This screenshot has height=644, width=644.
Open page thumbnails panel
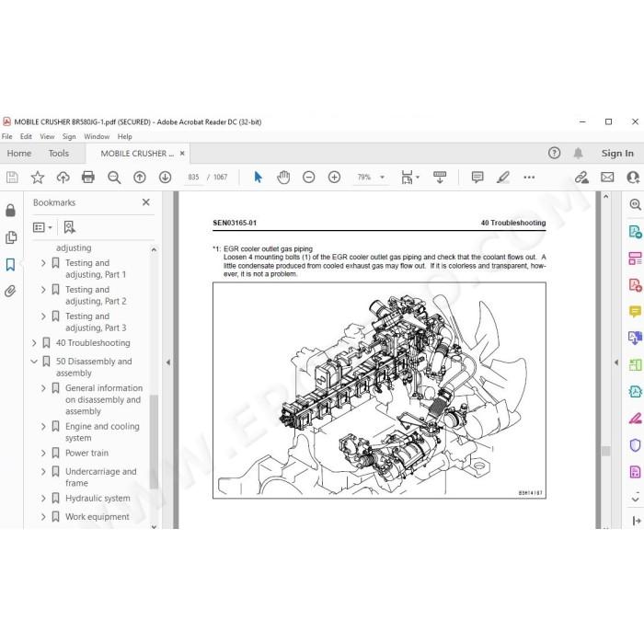11,237
